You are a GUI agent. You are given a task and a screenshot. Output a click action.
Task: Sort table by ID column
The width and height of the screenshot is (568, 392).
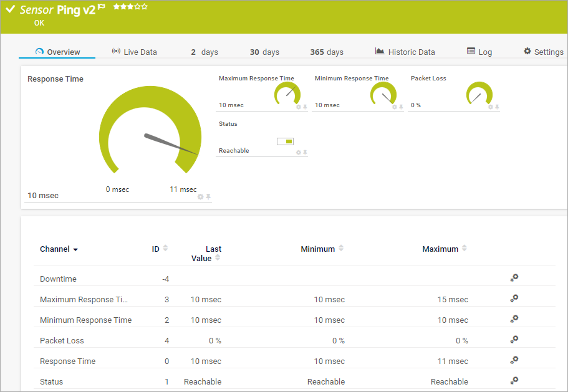pyautogui.click(x=165, y=249)
